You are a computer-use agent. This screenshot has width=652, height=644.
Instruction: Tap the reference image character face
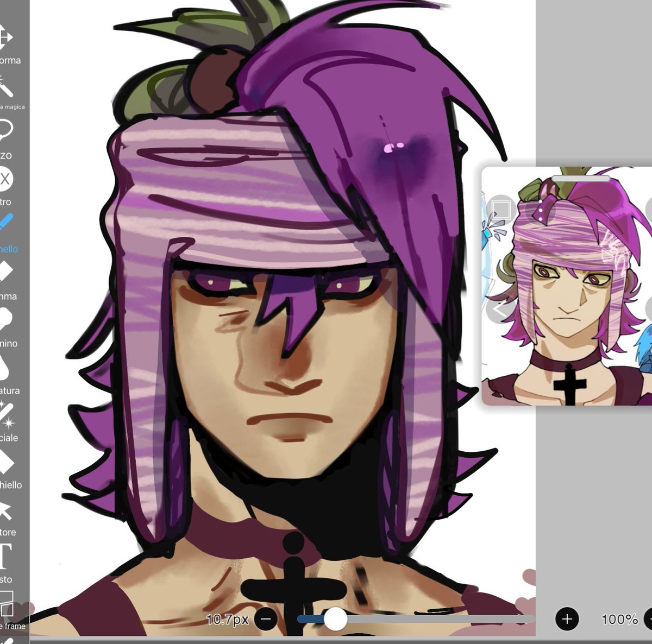[x=570, y=301]
